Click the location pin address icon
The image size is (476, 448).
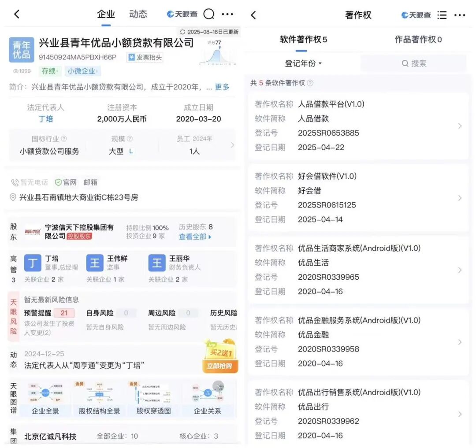point(13,197)
